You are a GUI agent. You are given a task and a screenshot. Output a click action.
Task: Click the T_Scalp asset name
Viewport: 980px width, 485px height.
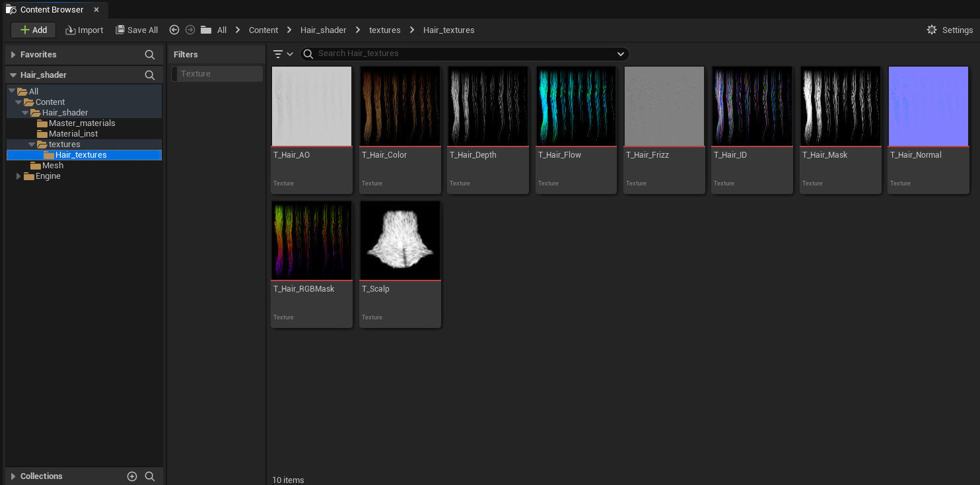(376, 289)
